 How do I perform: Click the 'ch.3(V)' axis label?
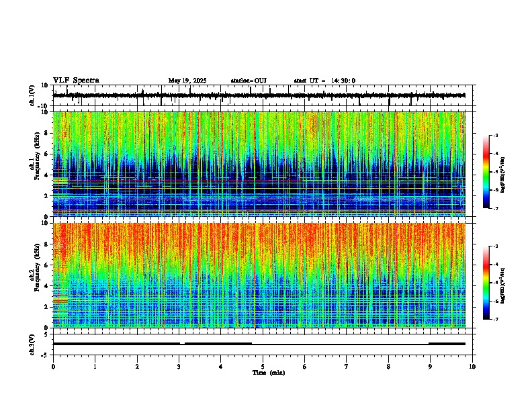(x=32, y=345)
